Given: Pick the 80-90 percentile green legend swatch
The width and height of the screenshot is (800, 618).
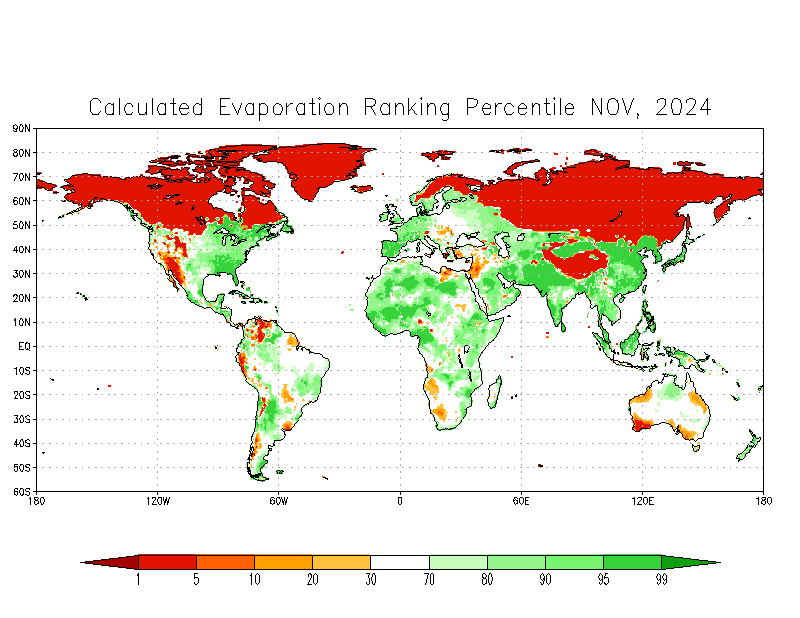Looking at the screenshot, I should point(516,562).
